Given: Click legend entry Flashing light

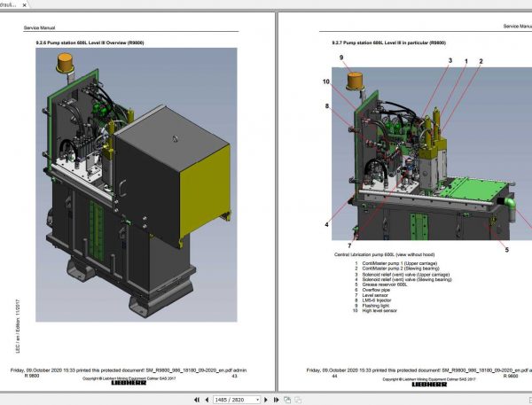Looking at the screenshot, I should point(376,306).
